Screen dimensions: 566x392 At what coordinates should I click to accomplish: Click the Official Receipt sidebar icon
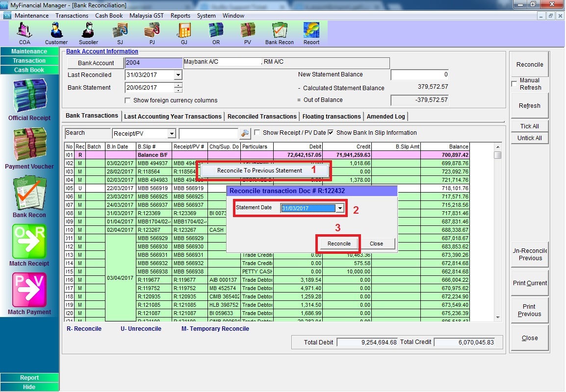click(x=29, y=99)
